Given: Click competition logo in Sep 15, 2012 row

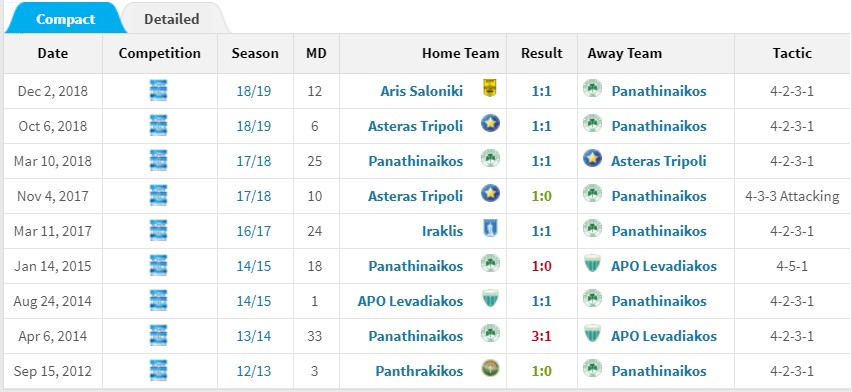Looking at the screenshot, I should click(159, 370).
